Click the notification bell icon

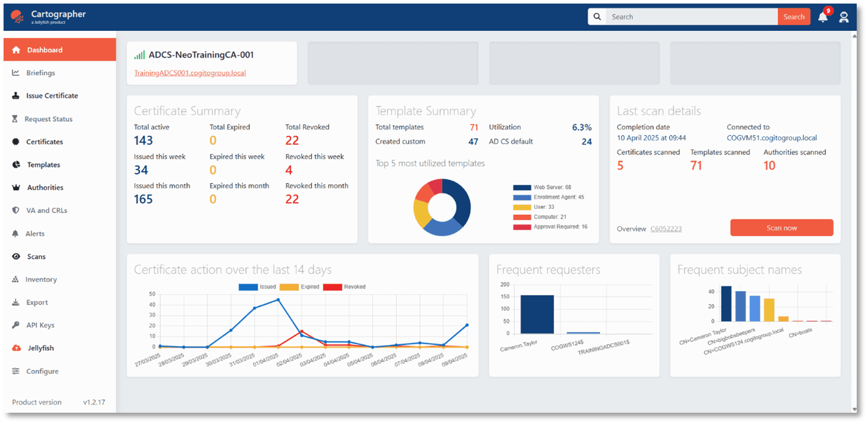(x=822, y=17)
